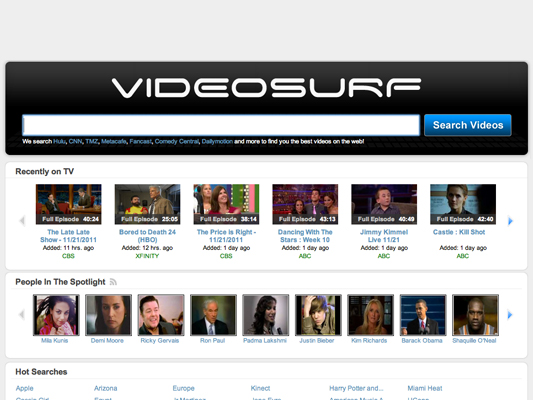Click the VideoSurf logo
This screenshot has height=400, width=533.
pos(266,88)
